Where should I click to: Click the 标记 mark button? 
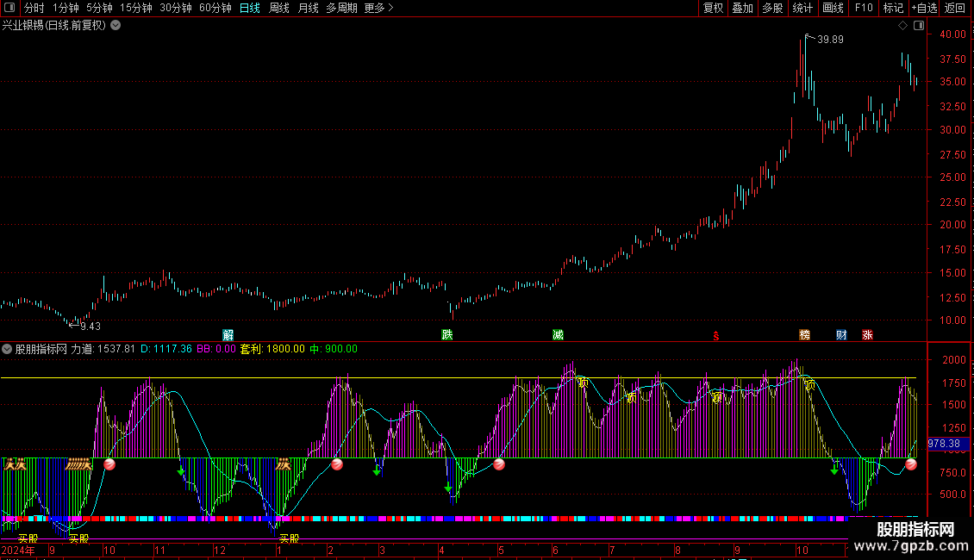click(893, 8)
